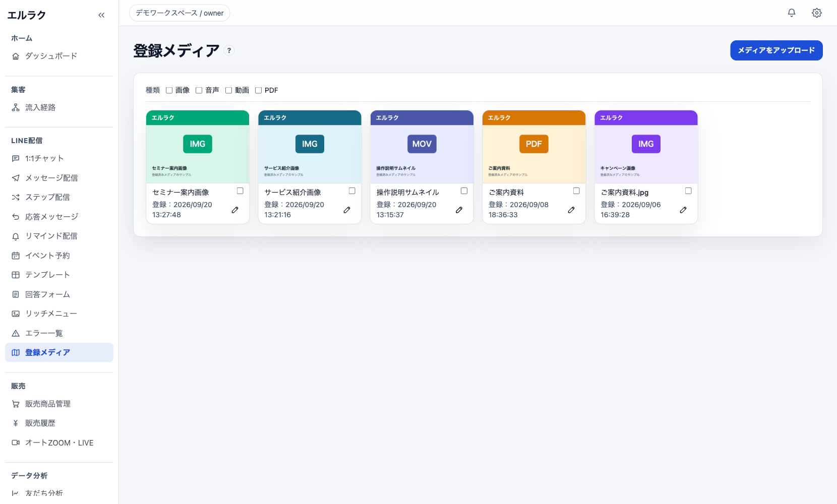Toggle the 音声 type filter checkbox
The width and height of the screenshot is (837, 504).
click(199, 90)
